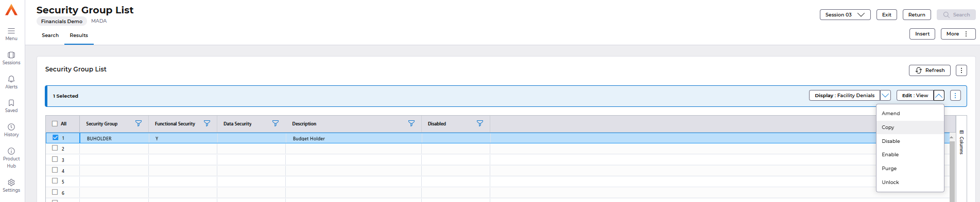Viewport: 980px width, 202px height.
Task: Open kebab menu beside Edit : View
Action: coord(955,96)
